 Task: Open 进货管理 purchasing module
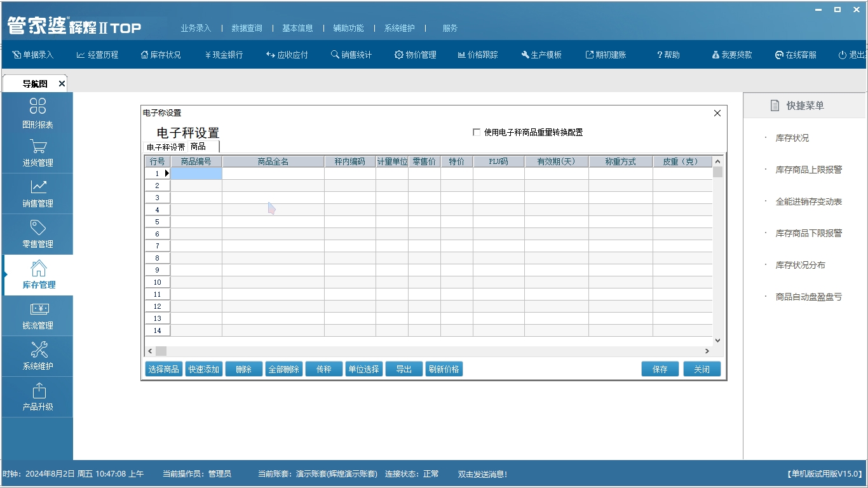pyautogui.click(x=37, y=153)
